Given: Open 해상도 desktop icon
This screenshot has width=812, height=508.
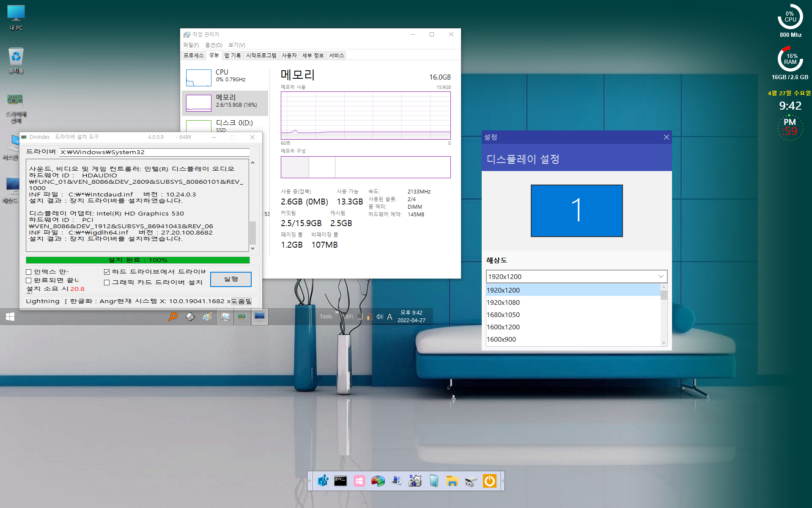Looking at the screenshot, I should pyautogui.click(x=11, y=190).
